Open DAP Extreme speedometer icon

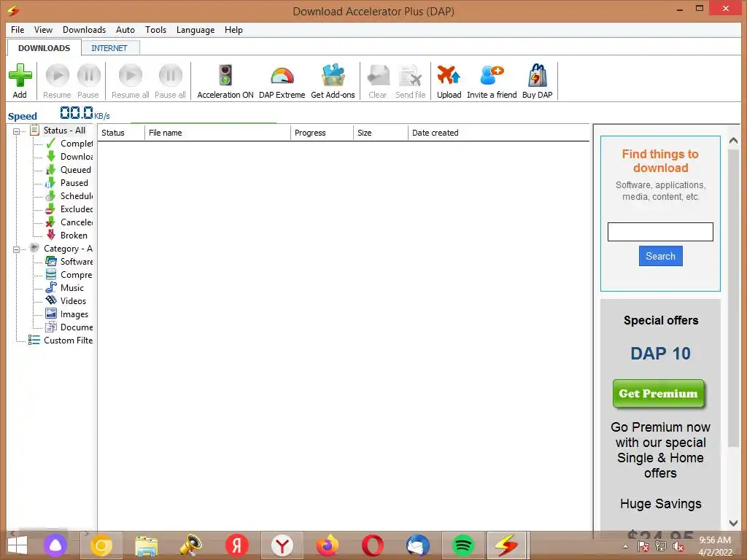tap(282, 76)
